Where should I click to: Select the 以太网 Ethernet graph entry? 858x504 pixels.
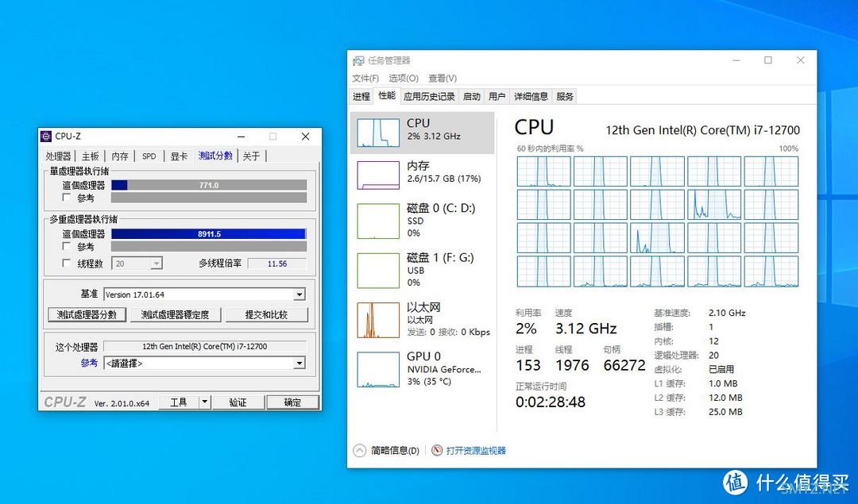point(422,319)
